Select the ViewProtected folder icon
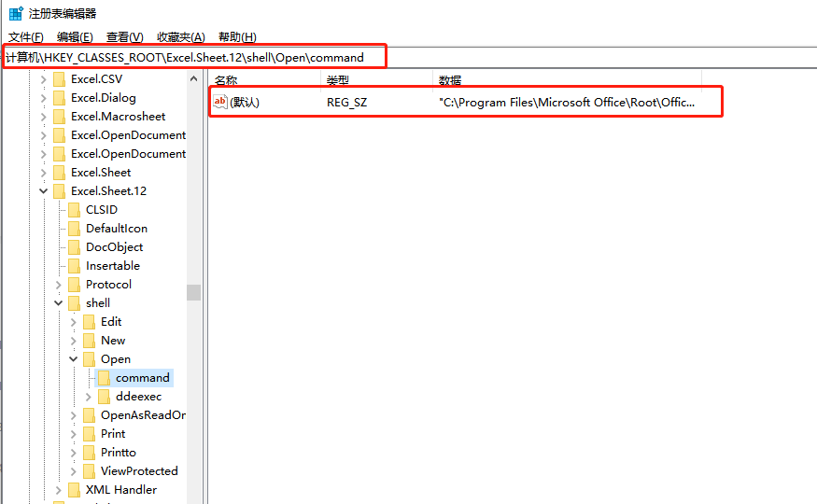Image resolution: width=817 pixels, height=504 pixels. [89, 471]
